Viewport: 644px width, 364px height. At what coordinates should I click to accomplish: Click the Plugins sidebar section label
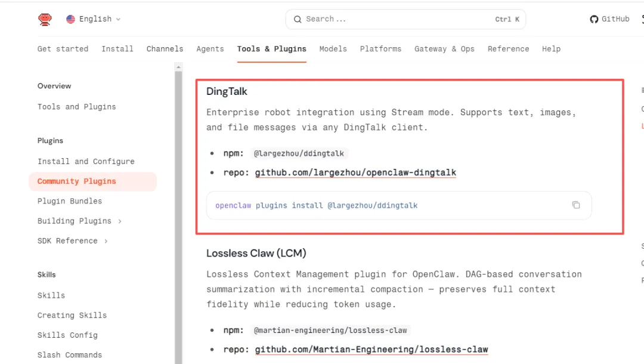tap(50, 140)
